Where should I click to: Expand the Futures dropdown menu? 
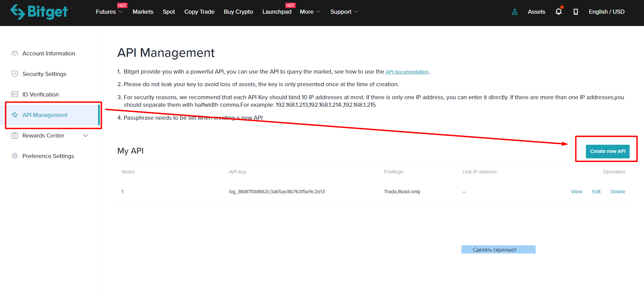coord(109,12)
